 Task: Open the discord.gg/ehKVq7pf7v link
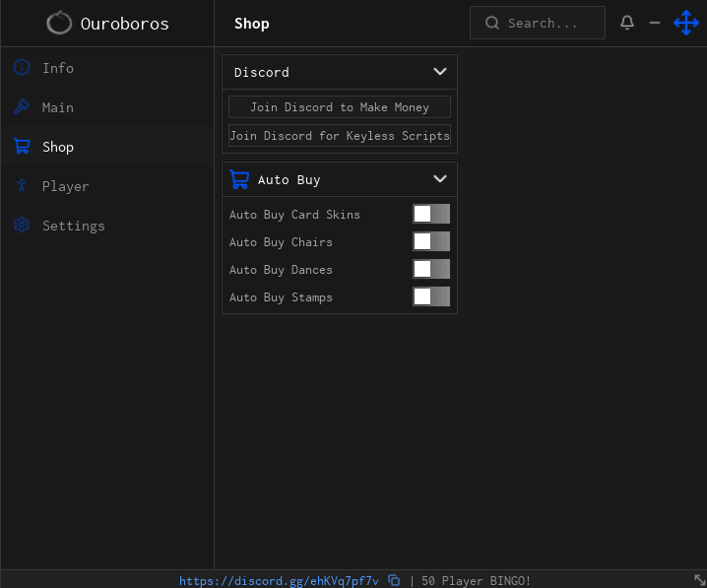point(279,580)
